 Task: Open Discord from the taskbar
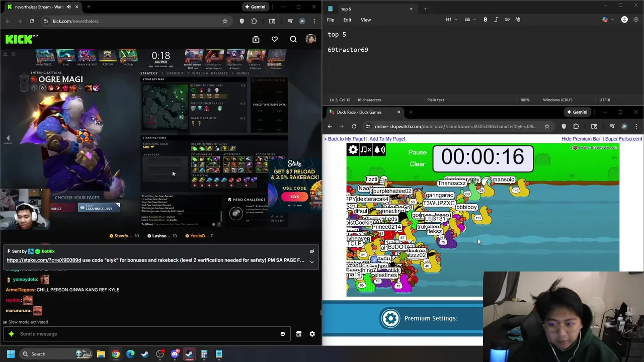point(175,354)
